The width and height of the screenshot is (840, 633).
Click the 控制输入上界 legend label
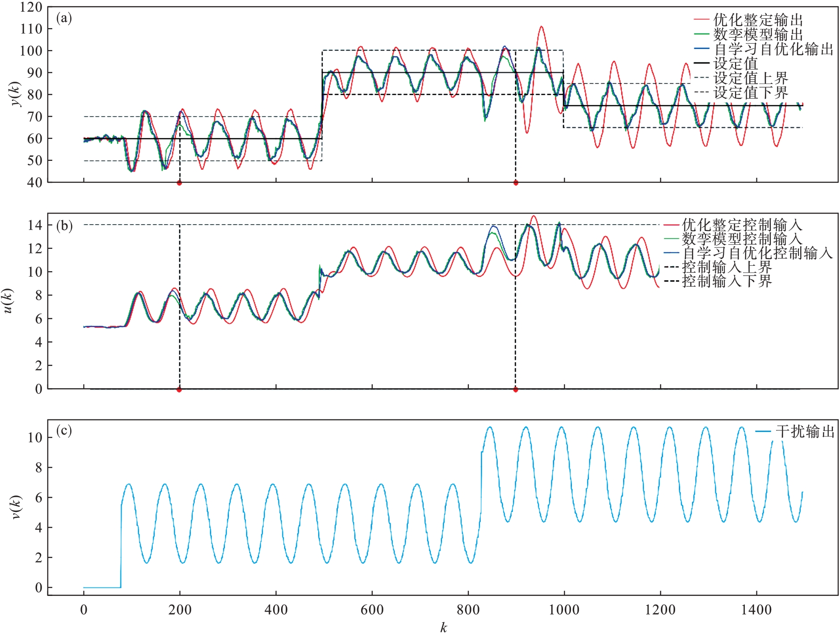[727, 267]
